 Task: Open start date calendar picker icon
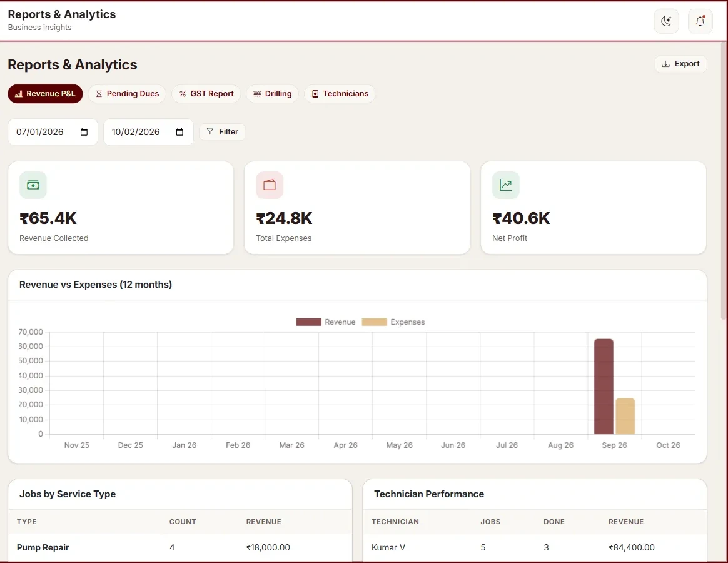tap(84, 132)
